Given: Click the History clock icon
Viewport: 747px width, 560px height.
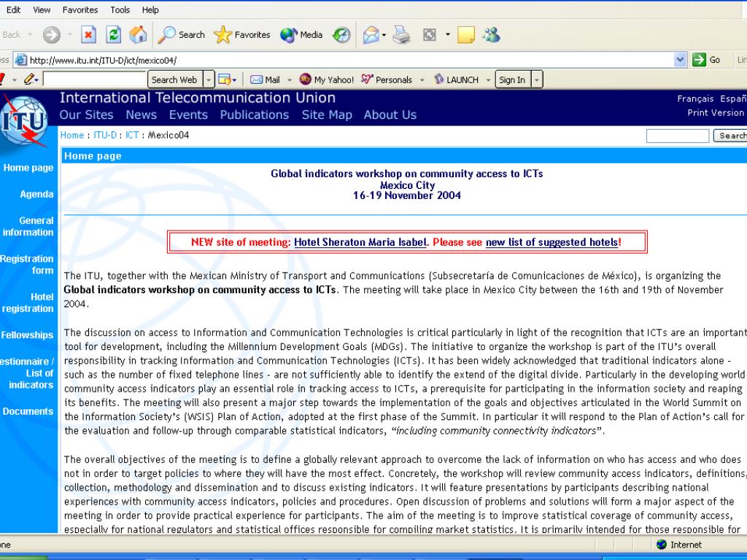Looking at the screenshot, I should pos(341,35).
